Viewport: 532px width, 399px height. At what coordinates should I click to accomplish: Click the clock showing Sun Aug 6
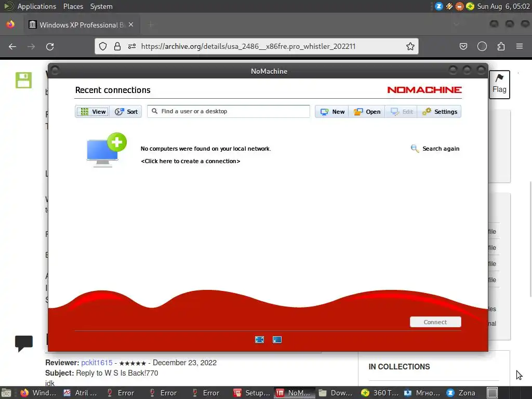[x=503, y=6]
